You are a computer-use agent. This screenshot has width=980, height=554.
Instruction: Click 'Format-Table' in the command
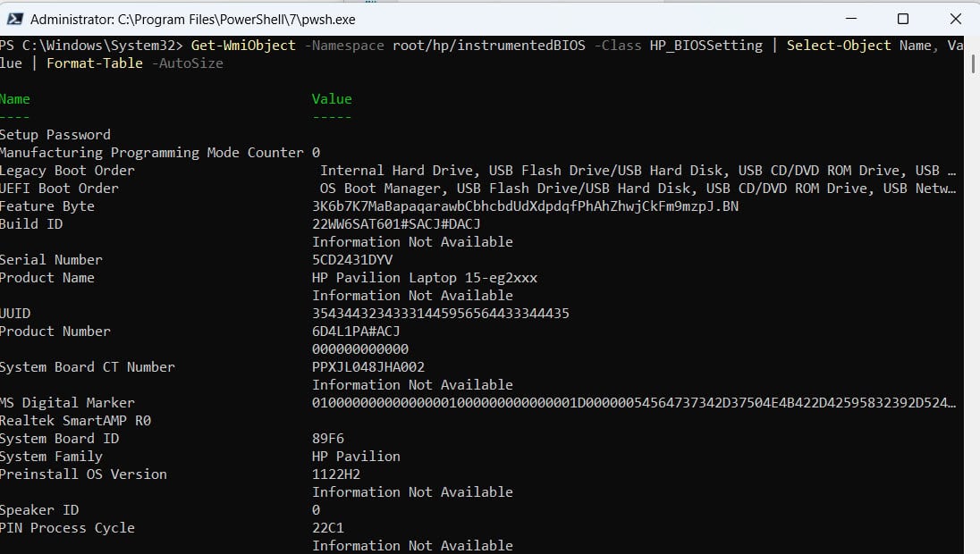point(95,63)
